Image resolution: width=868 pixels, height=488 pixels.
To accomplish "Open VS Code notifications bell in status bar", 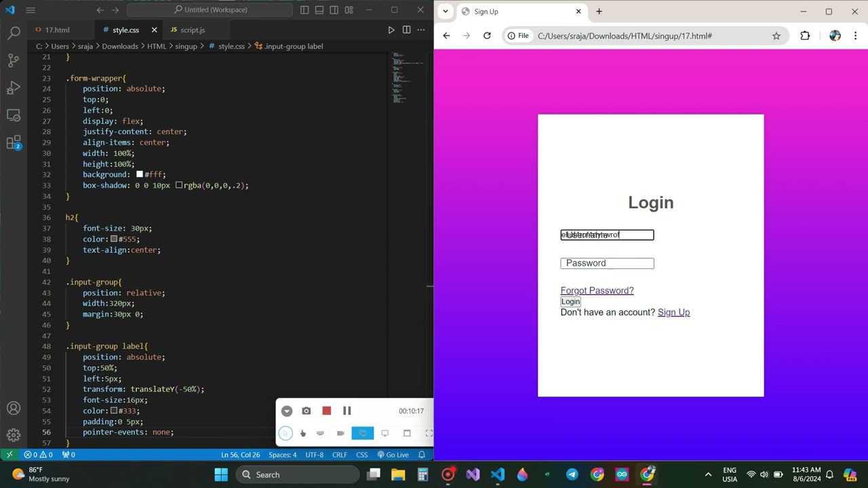I will click(422, 455).
